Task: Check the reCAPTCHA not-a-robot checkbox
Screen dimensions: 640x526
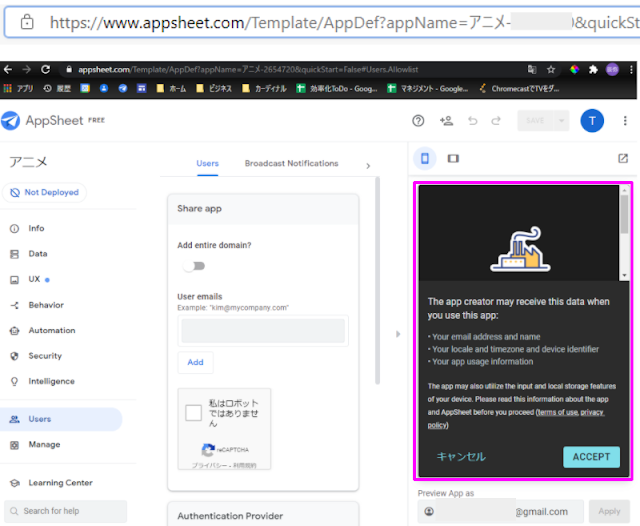Action: (193, 413)
